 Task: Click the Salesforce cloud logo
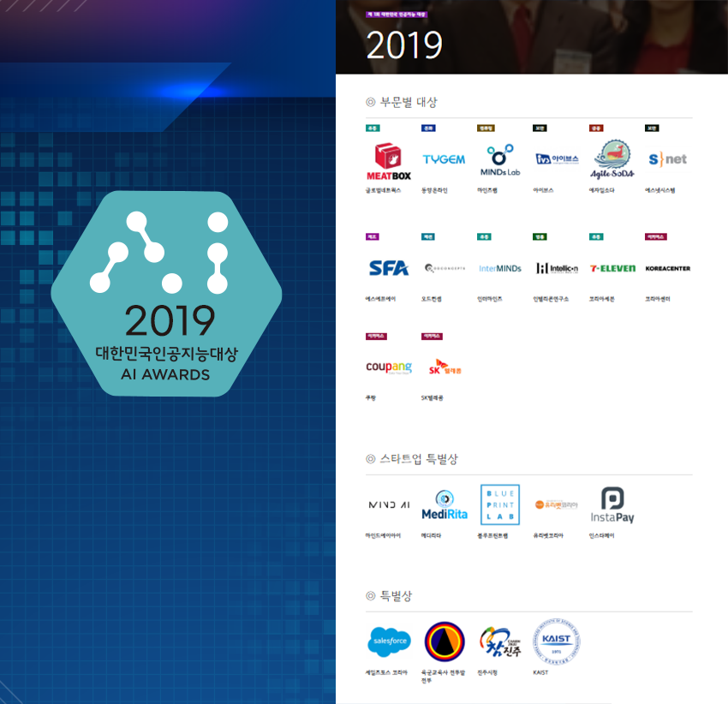tap(389, 641)
